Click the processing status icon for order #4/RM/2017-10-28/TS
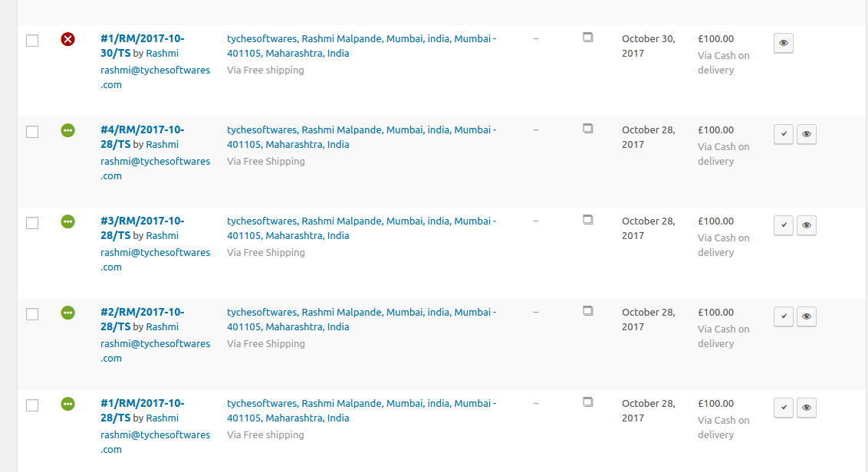The image size is (868, 472). (67, 130)
